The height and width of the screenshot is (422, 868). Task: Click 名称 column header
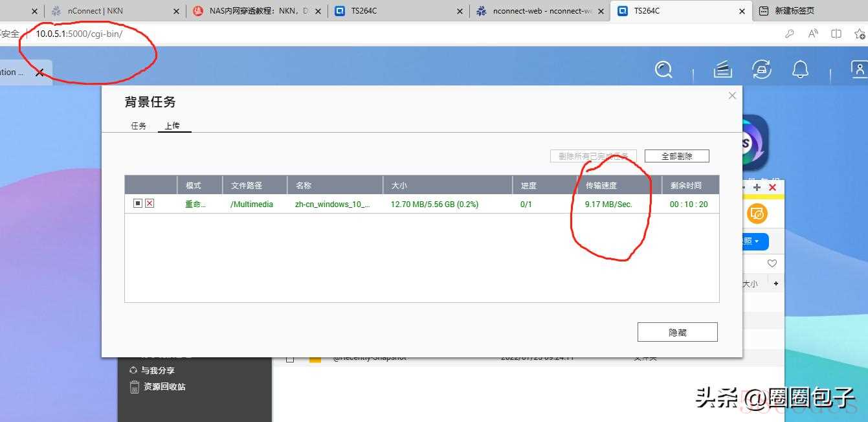335,185
